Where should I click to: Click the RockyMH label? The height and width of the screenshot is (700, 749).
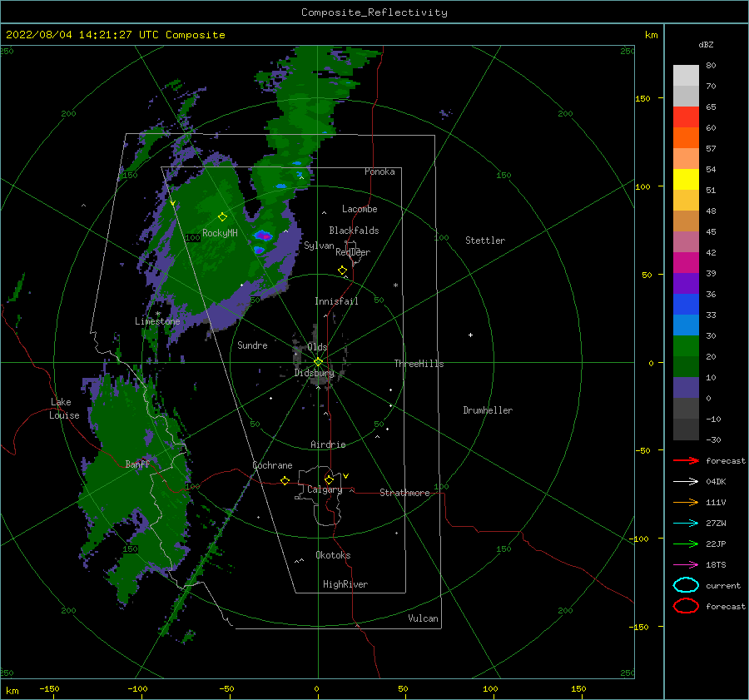tap(220, 233)
